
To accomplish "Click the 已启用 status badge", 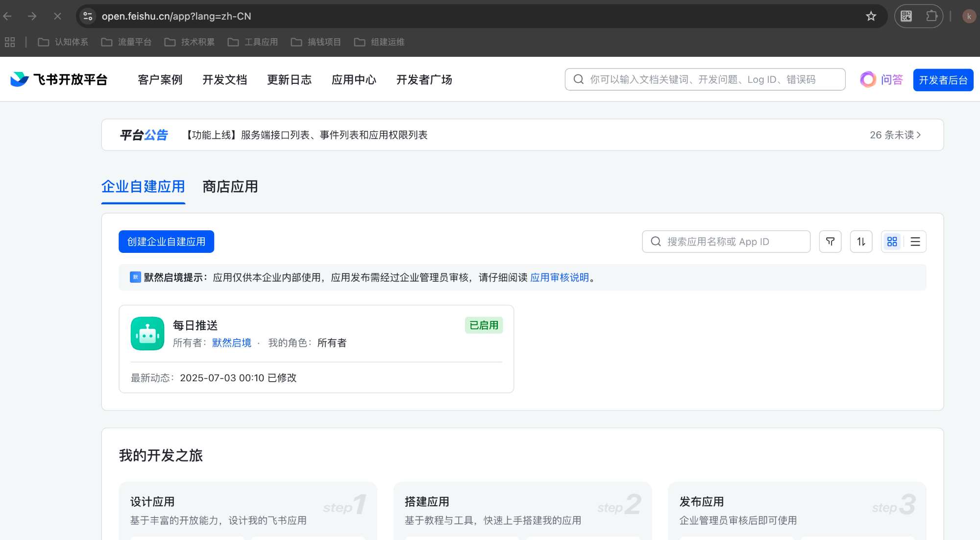I will point(484,325).
